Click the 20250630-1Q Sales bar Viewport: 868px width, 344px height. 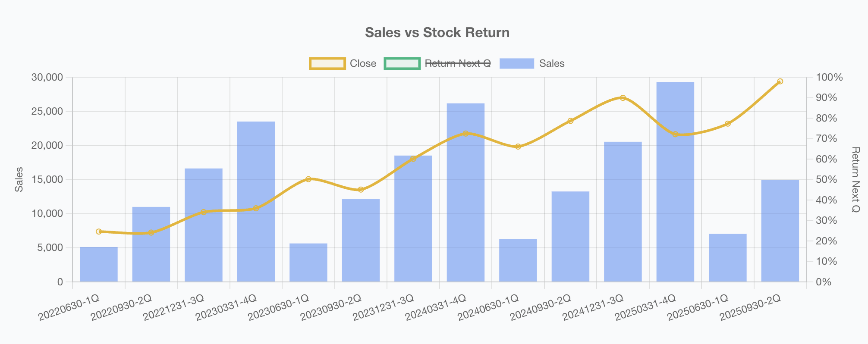[728, 258]
